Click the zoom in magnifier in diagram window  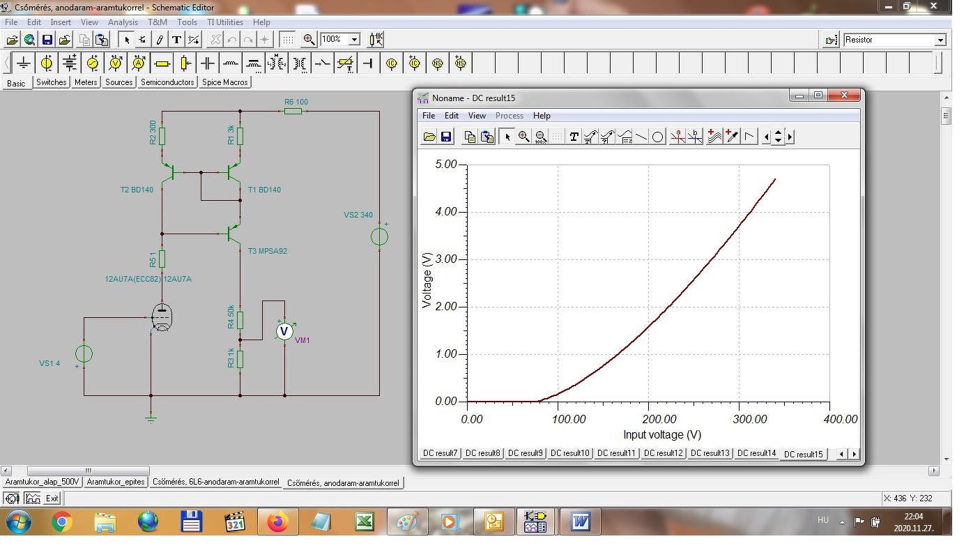click(x=523, y=137)
